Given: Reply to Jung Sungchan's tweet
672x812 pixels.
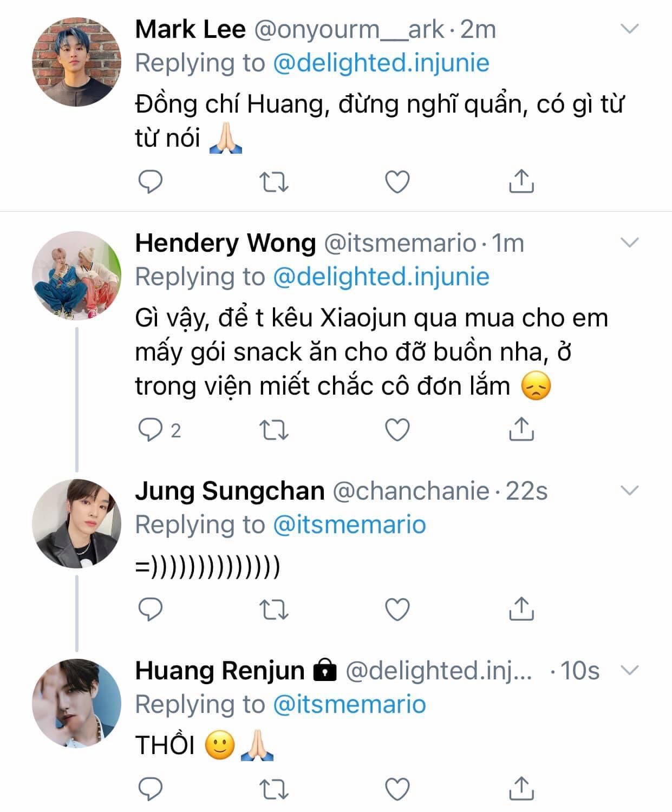Looking at the screenshot, I should pos(151,610).
